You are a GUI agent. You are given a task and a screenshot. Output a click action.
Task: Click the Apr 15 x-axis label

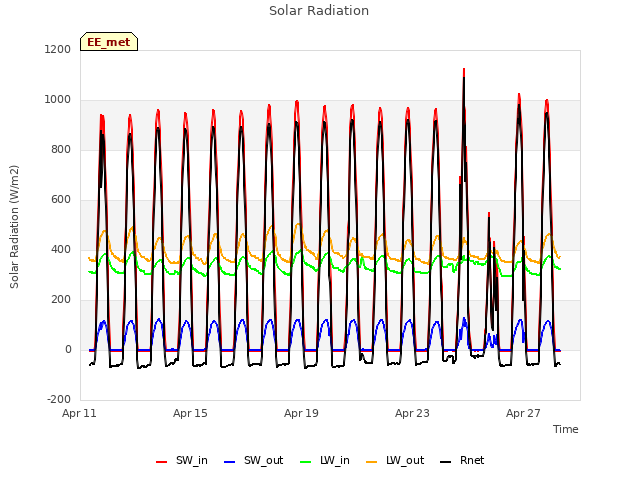point(190,413)
